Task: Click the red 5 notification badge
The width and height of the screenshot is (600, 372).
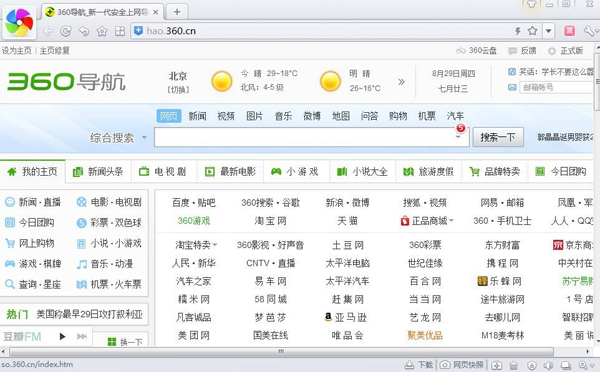Action: (461, 128)
